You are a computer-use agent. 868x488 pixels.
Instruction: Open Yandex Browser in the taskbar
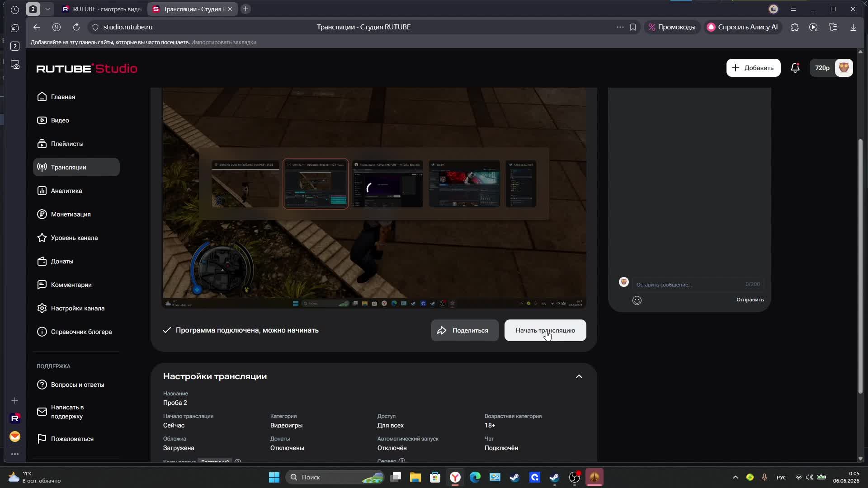[455, 477]
